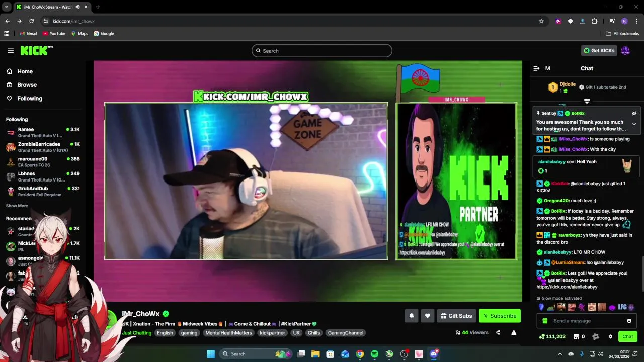Image resolution: width=644 pixels, height=362 pixels.
Task: Open volume control in system tray
Action: (x=601, y=354)
